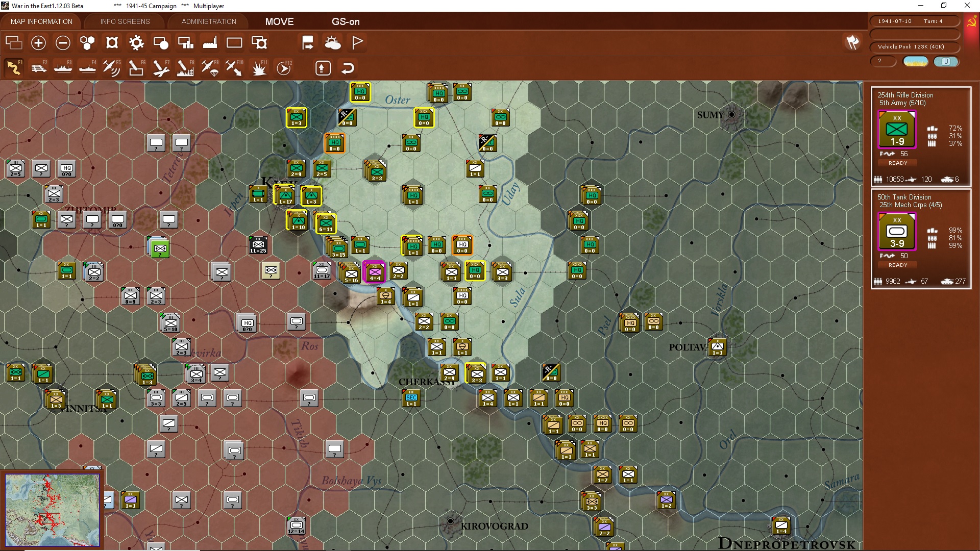Click the MOVE mode label
Viewport: 980px width, 551px height.
[279, 21]
